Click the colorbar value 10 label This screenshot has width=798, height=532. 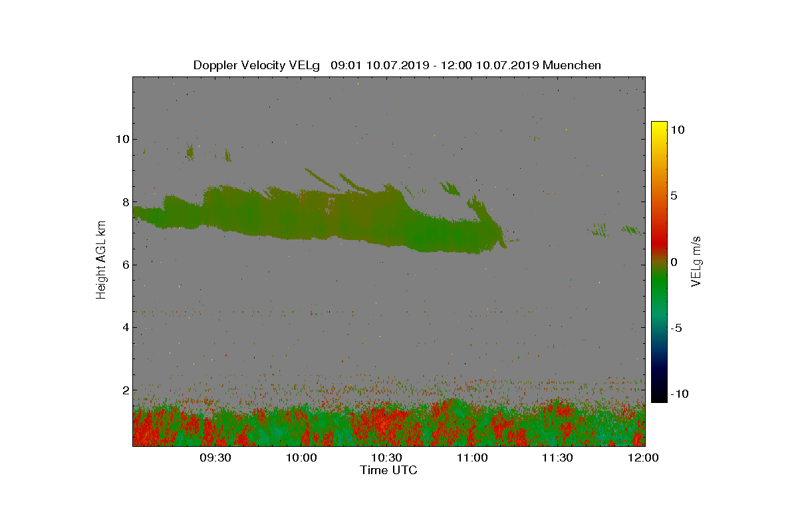click(x=678, y=130)
